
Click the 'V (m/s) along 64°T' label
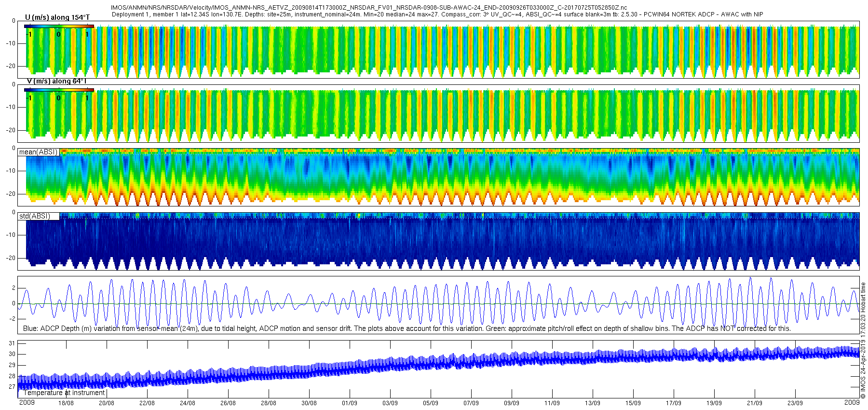click(x=57, y=81)
